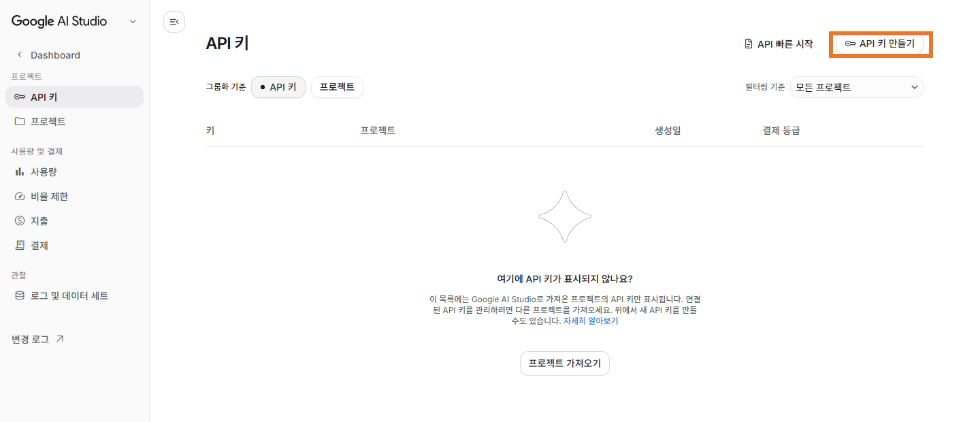Viewport: 980px width, 422px height.
Task: Open the API 빠른 시작 link
Action: 779,44
